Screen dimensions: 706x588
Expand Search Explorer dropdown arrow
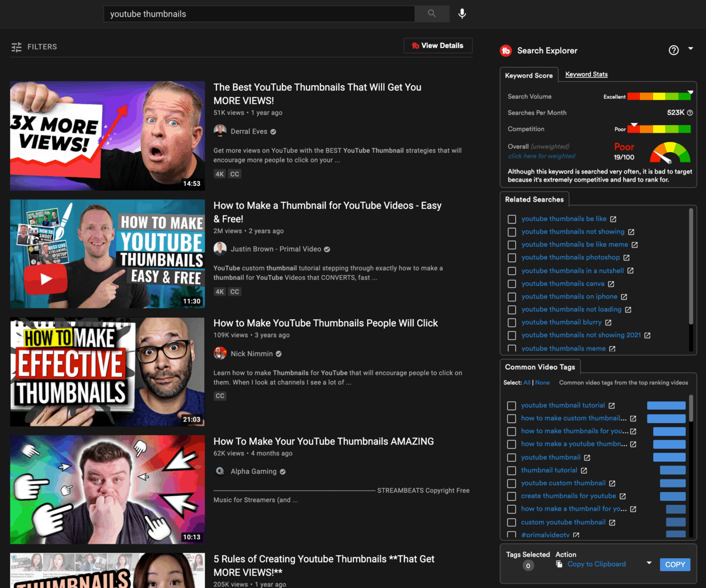[690, 49]
